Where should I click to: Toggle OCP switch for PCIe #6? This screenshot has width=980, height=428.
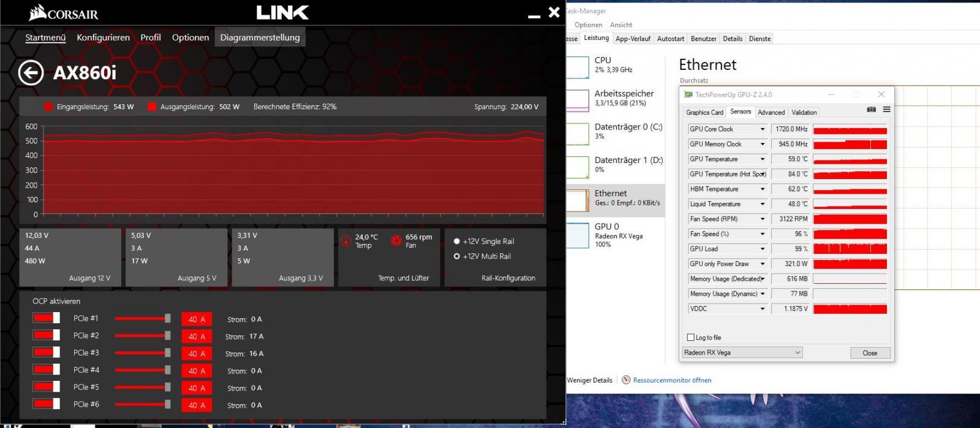[x=47, y=403]
